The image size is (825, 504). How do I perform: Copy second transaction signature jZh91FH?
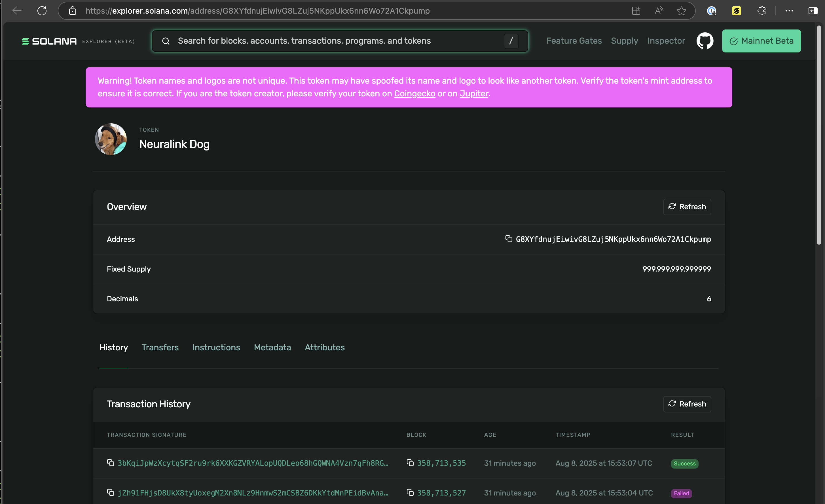point(111,493)
